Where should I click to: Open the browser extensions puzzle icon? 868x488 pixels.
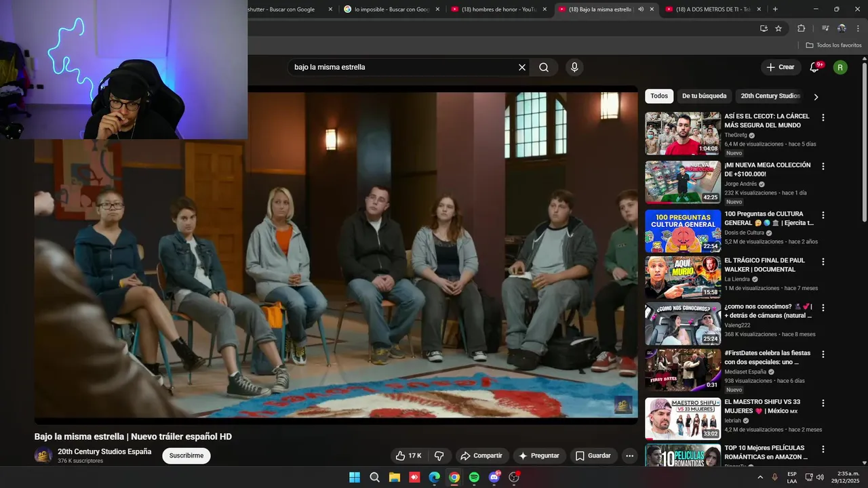click(x=802, y=28)
